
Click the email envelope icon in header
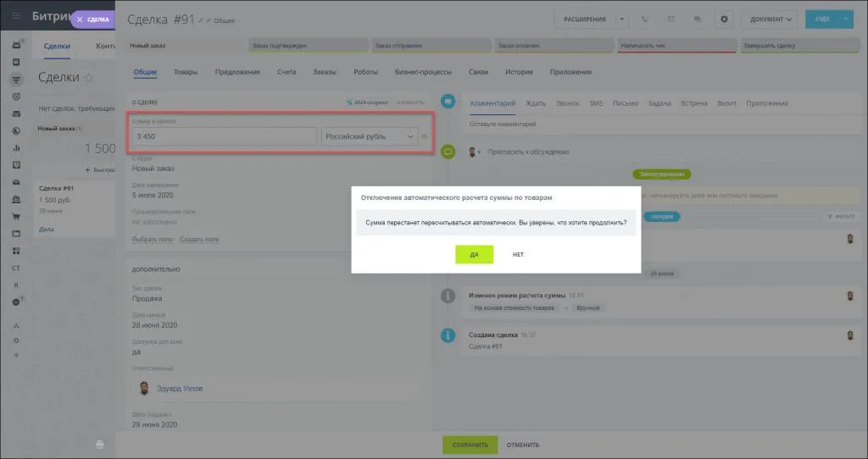[x=671, y=19]
